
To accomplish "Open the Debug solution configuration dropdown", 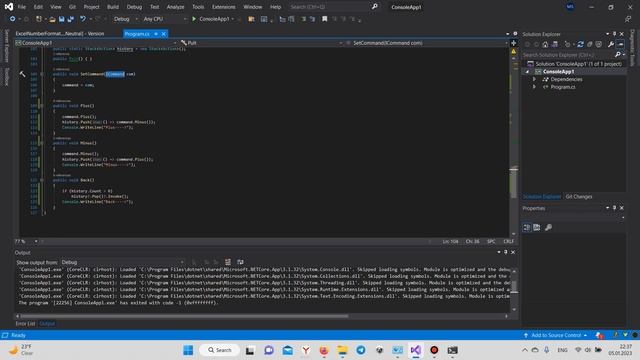I will 125,19.
